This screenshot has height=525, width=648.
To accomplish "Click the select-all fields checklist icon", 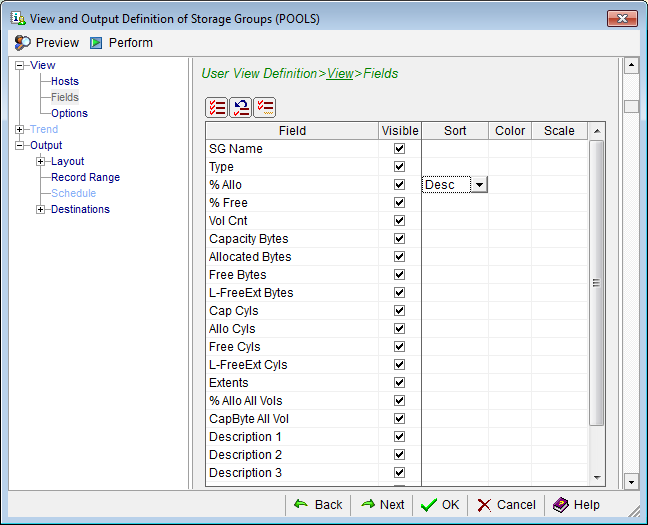I will click(x=216, y=108).
